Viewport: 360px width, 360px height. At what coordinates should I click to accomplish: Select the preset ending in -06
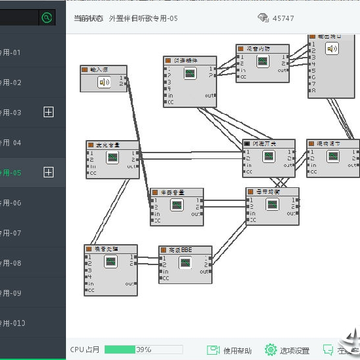(x=33, y=203)
